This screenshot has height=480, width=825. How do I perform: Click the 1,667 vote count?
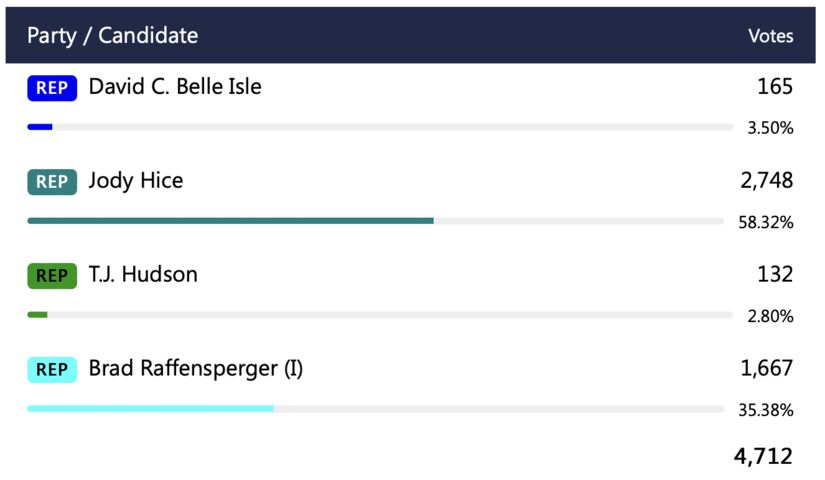767,369
